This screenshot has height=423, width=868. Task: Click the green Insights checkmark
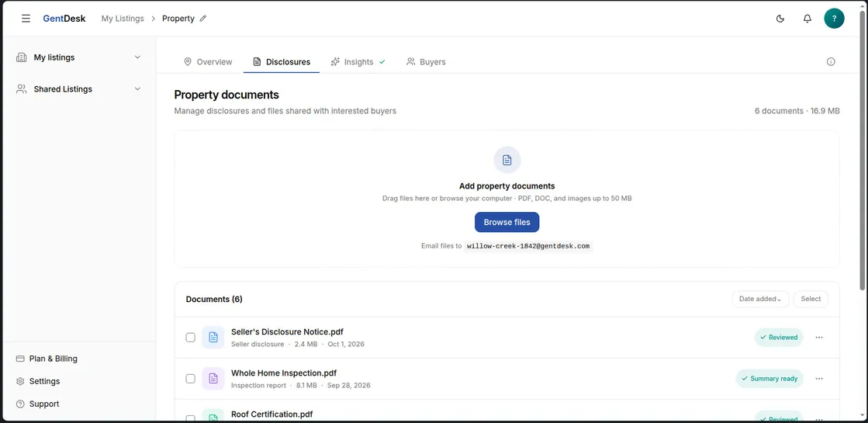click(382, 61)
